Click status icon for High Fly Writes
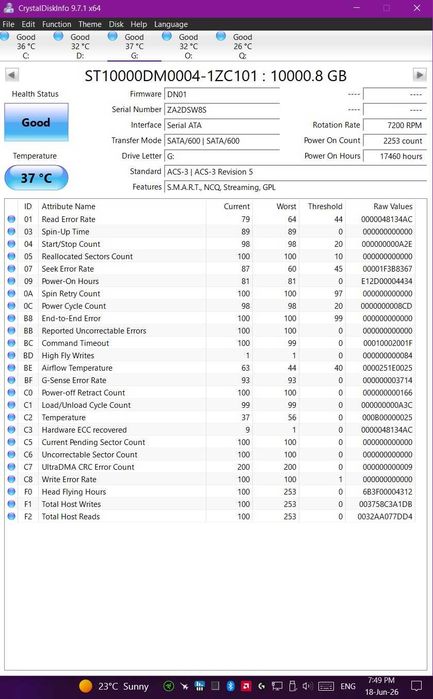Viewport: 433px width, 699px height. point(11,355)
